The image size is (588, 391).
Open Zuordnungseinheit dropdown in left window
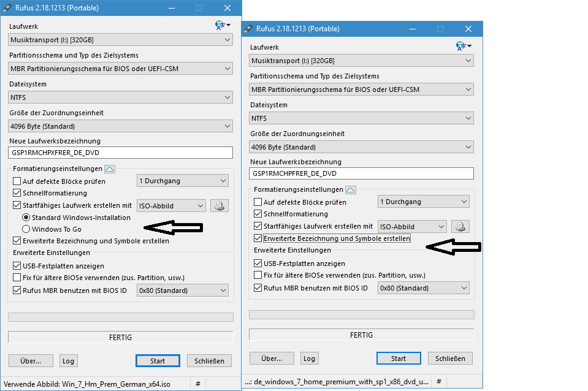(120, 126)
